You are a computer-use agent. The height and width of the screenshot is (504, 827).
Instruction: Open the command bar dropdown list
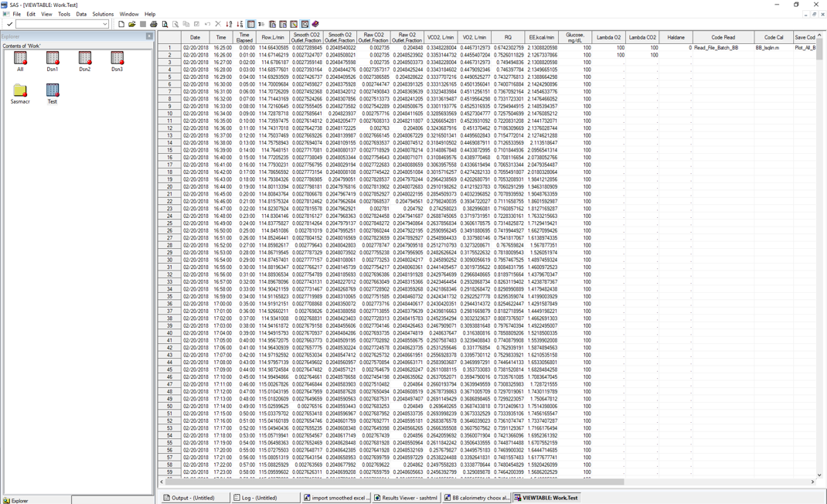[x=106, y=23]
